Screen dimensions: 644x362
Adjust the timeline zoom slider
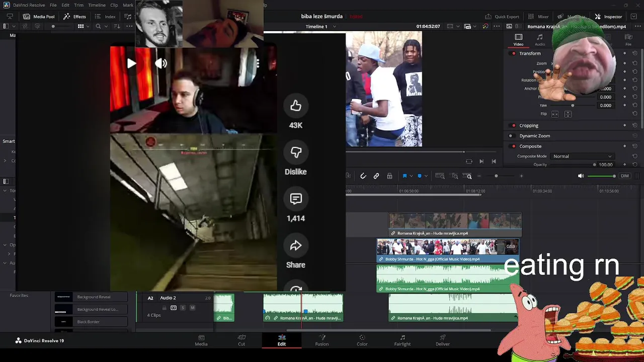(x=496, y=176)
